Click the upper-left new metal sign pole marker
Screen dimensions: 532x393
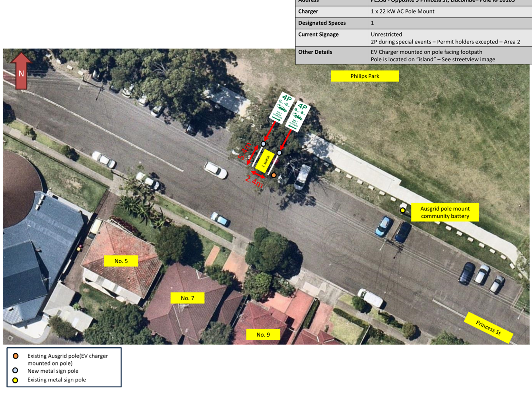click(263, 144)
